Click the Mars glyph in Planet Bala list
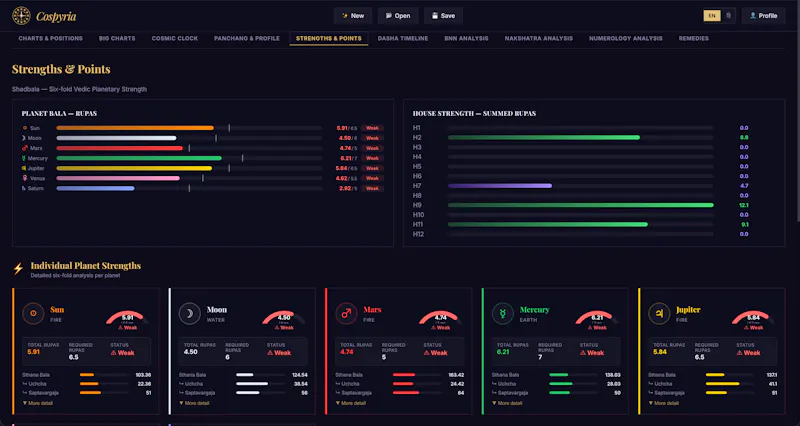The height and width of the screenshot is (426, 800). pyautogui.click(x=24, y=148)
